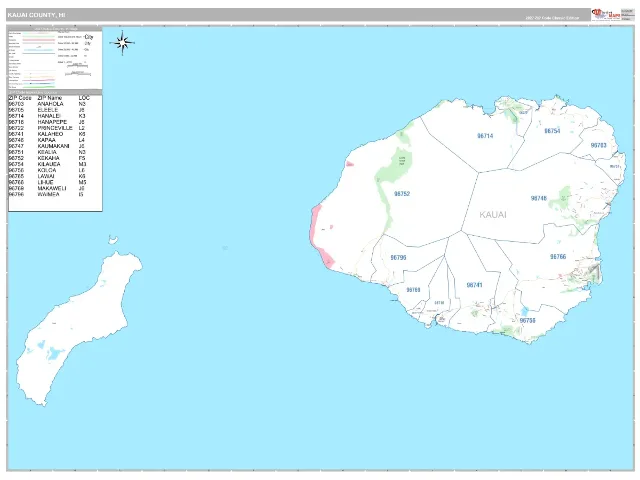640x480 pixels.
Task: Select ZIP label 96714 on the map
Action: pos(485,136)
